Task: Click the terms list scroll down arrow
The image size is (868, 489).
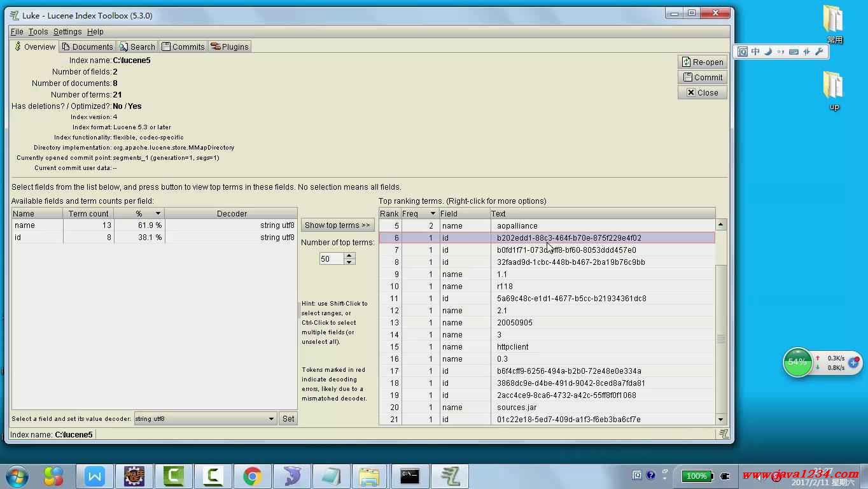Action: pyautogui.click(x=720, y=419)
